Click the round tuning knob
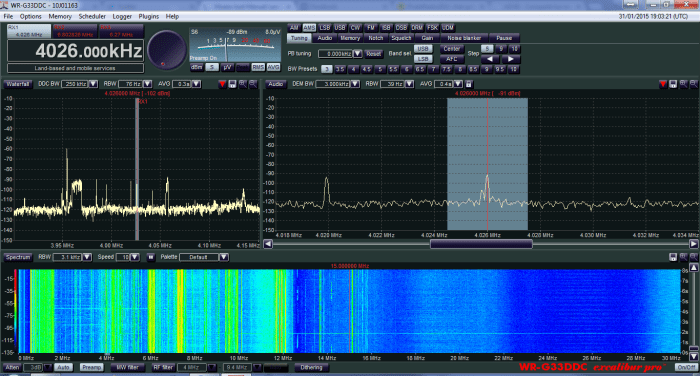Screen dimensions: 700x376 click(167, 50)
